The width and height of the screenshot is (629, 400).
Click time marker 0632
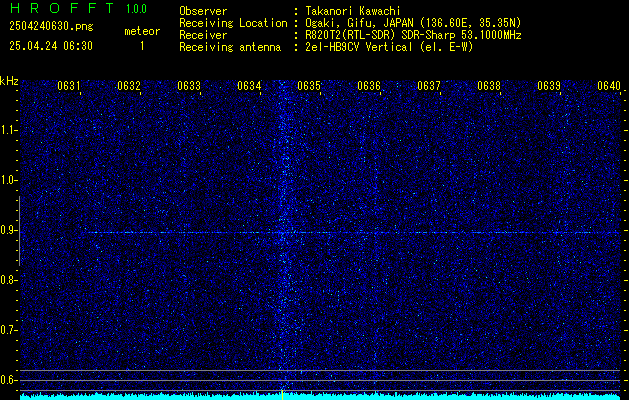click(x=129, y=86)
